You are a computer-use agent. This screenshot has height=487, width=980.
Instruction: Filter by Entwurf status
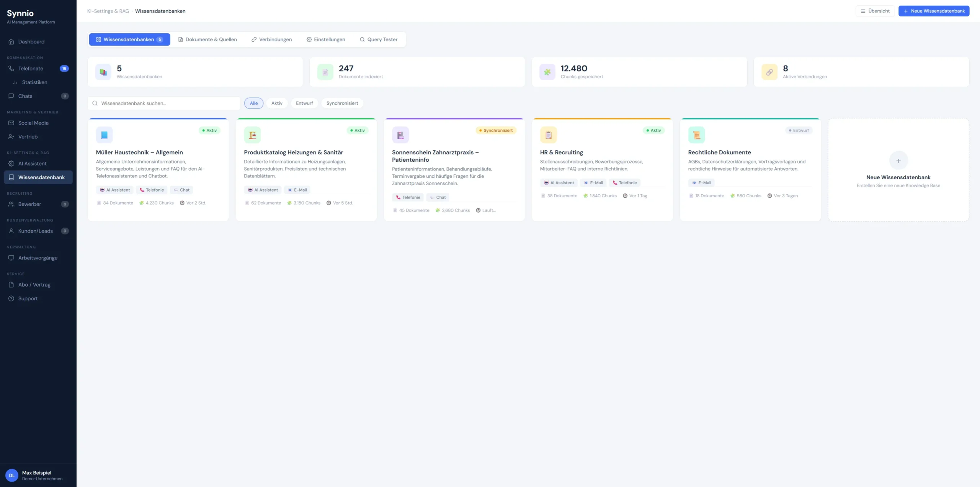point(304,103)
